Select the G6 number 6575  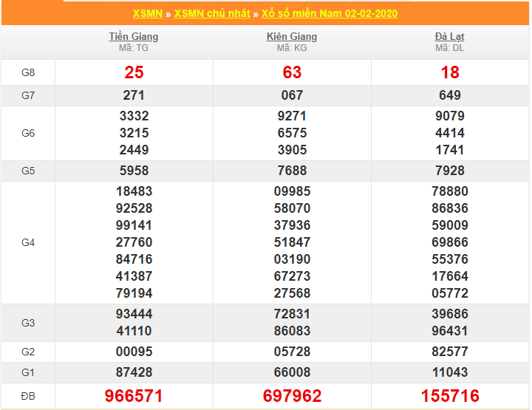tap(292, 133)
